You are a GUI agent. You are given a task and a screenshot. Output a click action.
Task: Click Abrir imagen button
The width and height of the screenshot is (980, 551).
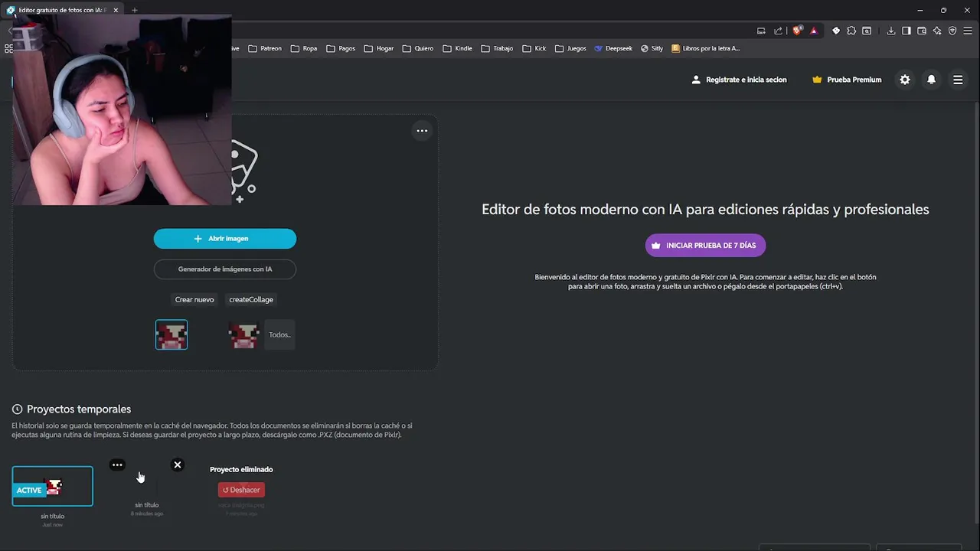point(225,239)
